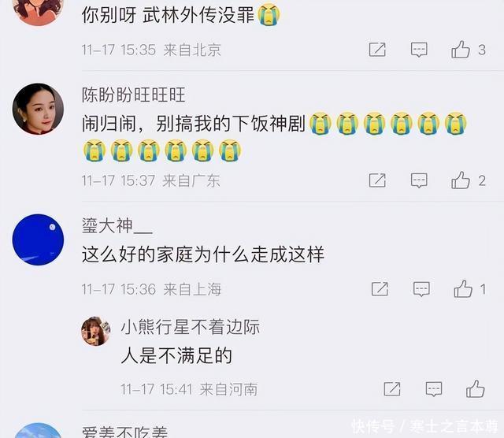Tap the blue avatar of 鎏大神__
Screen dimensions: 504x438
tap(38, 239)
